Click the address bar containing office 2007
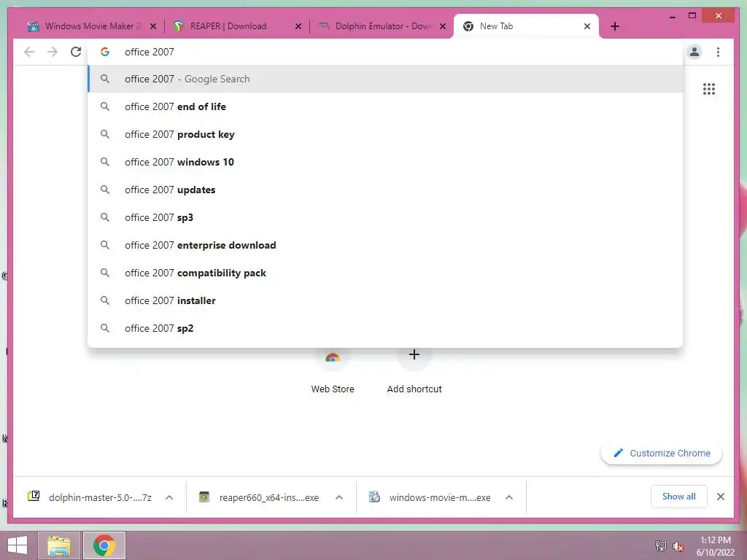This screenshot has width=747, height=560. pyautogui.click(x=385, y=52)
